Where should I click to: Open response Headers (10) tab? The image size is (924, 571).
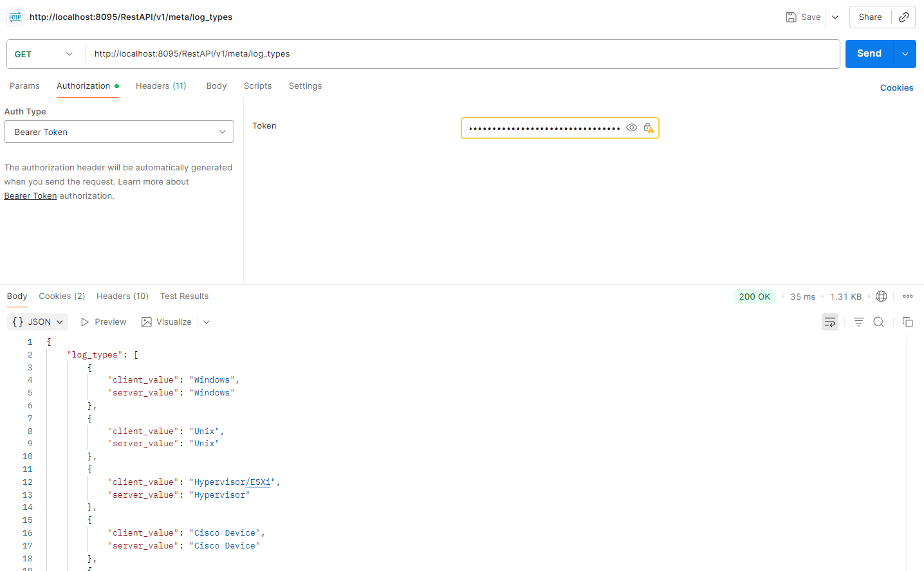(122, 296)
